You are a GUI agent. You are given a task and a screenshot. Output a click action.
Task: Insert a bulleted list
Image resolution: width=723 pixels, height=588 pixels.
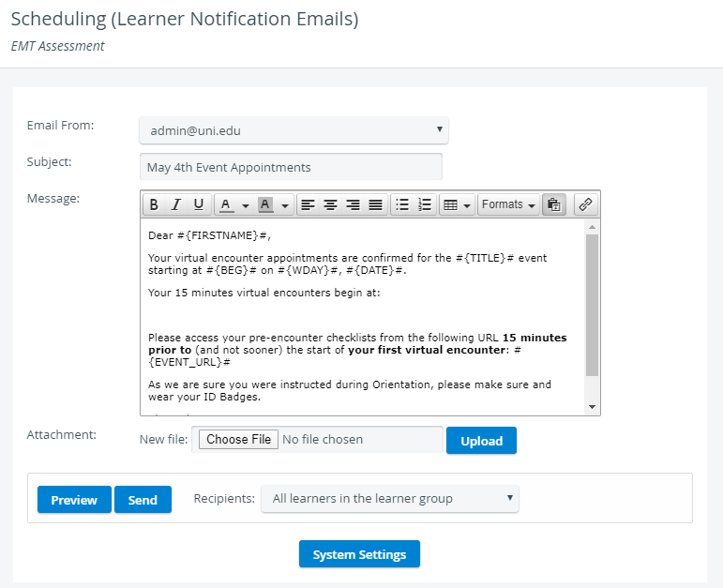402,204
